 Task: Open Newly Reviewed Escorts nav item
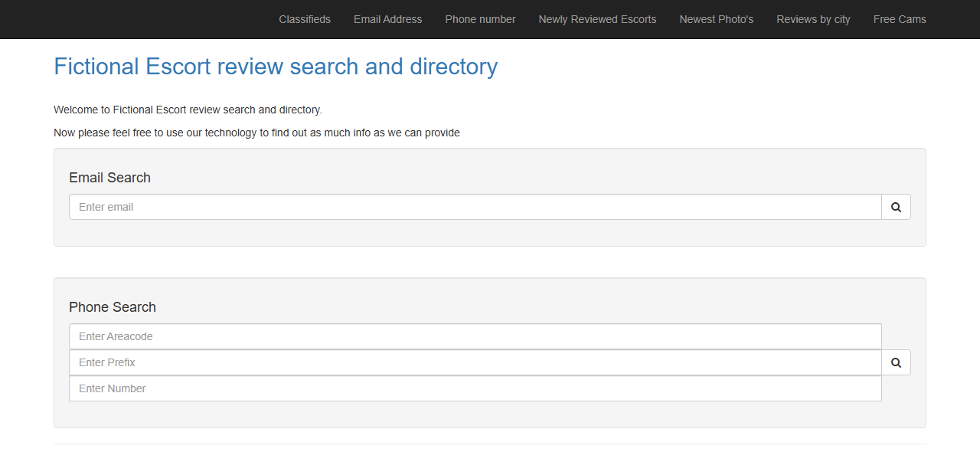point(597,19)
